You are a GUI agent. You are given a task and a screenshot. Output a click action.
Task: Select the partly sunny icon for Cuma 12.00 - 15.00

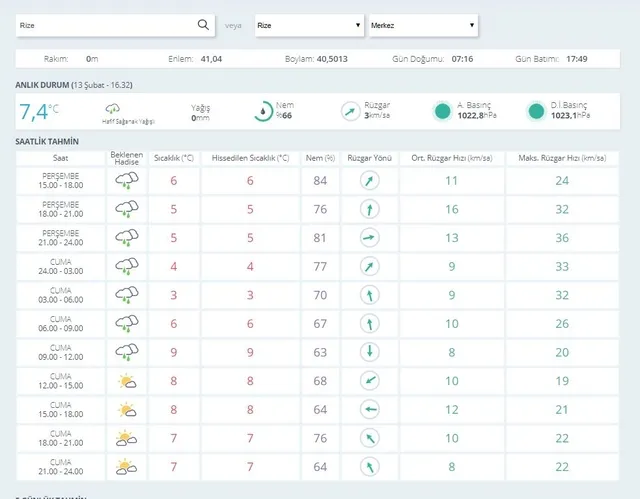pos(127,381)
